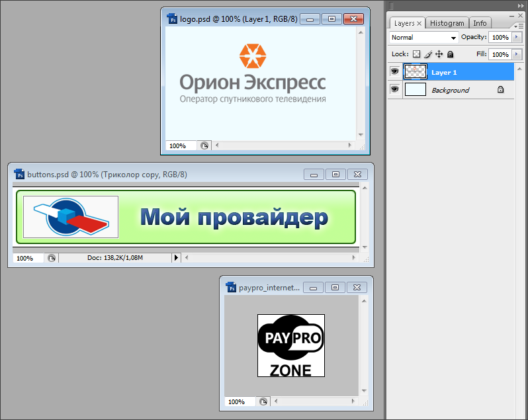Hide the Background layer eye icon
528x420 pixels.
(x=394, y=89)
